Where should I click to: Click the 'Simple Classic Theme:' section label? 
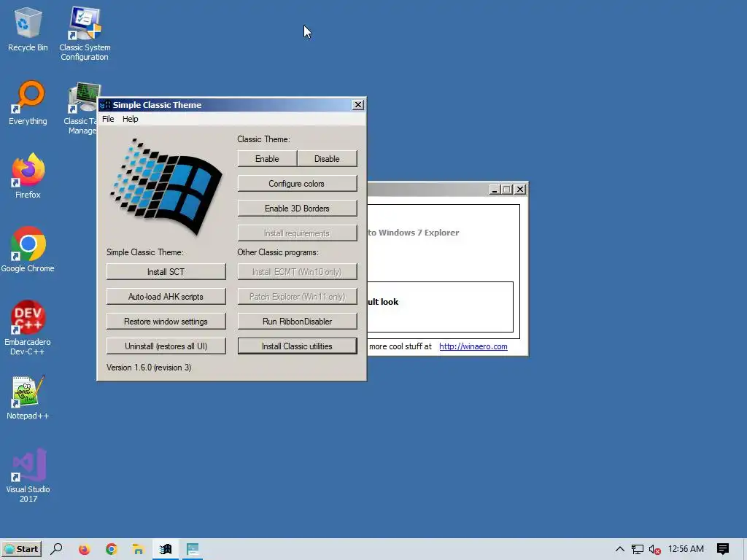145,252
